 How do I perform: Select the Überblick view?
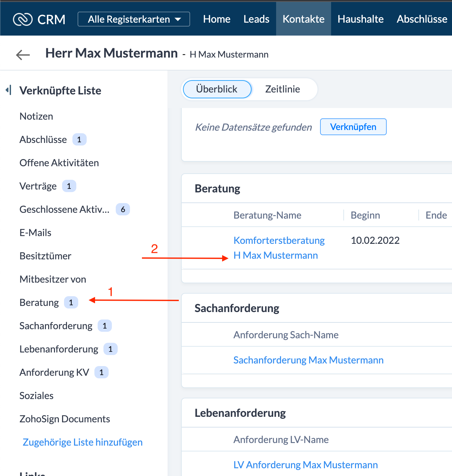coord(217,89)
